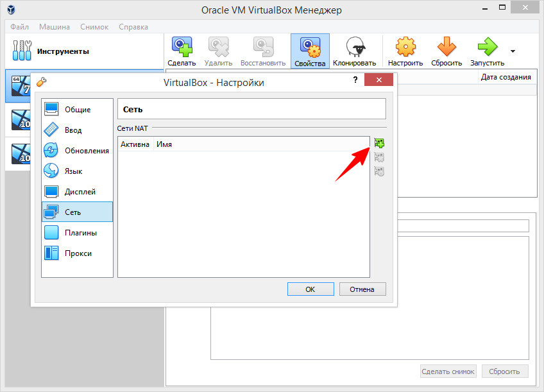Click the remove NAT network icon
544x392 pixels.
tap(379, 157)
